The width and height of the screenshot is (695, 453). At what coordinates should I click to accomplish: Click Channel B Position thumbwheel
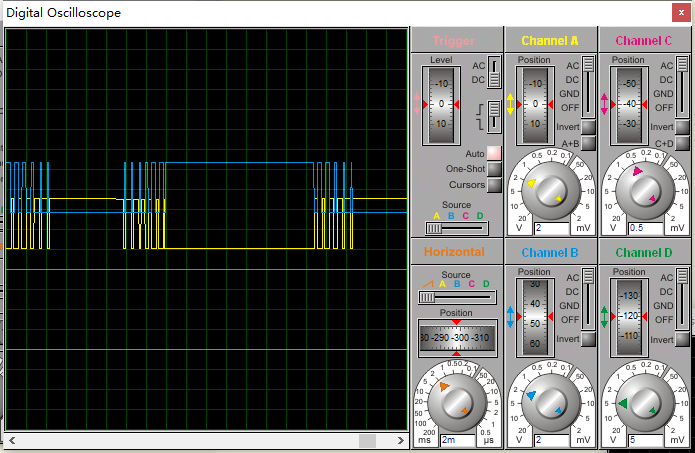[x=535, y=317]
